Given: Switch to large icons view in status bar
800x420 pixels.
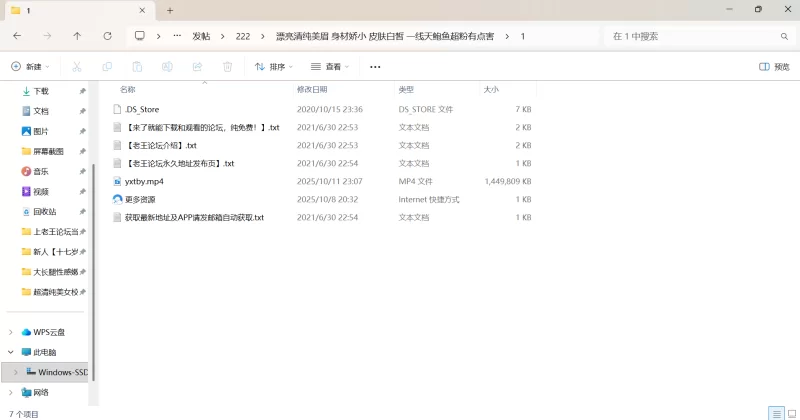Looking at the screenshot, I should point(790,413).
